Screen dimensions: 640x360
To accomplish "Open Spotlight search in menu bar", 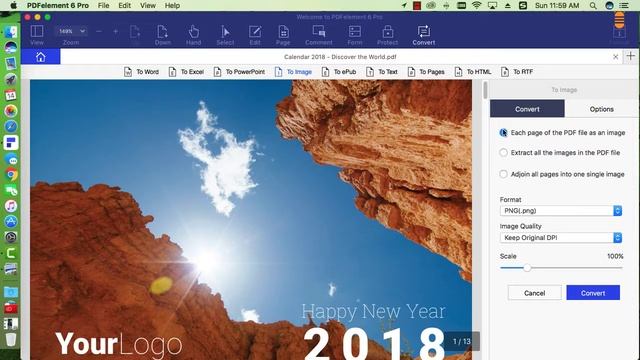I will coord(593,5).
